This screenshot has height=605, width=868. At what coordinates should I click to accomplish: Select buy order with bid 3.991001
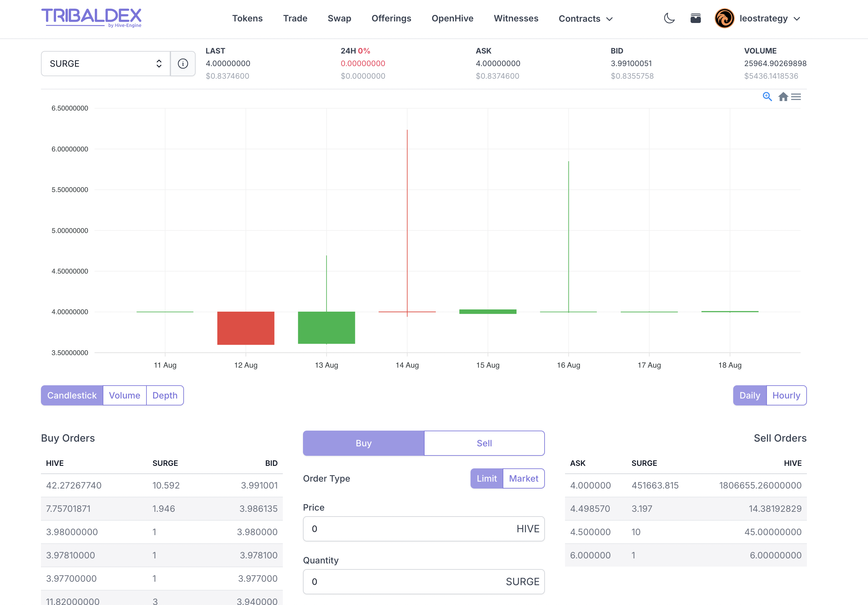162,485
